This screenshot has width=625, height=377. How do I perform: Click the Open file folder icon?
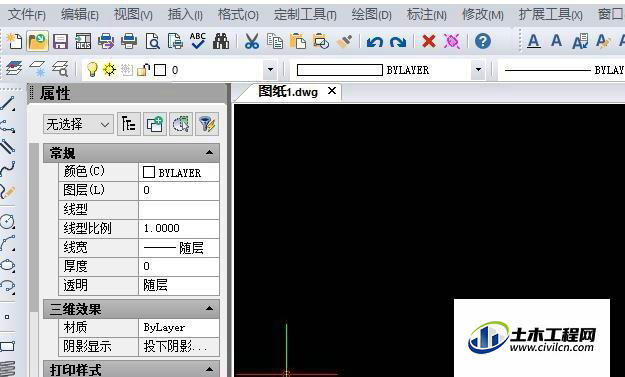pyautogui.click(x=37, y=41)
